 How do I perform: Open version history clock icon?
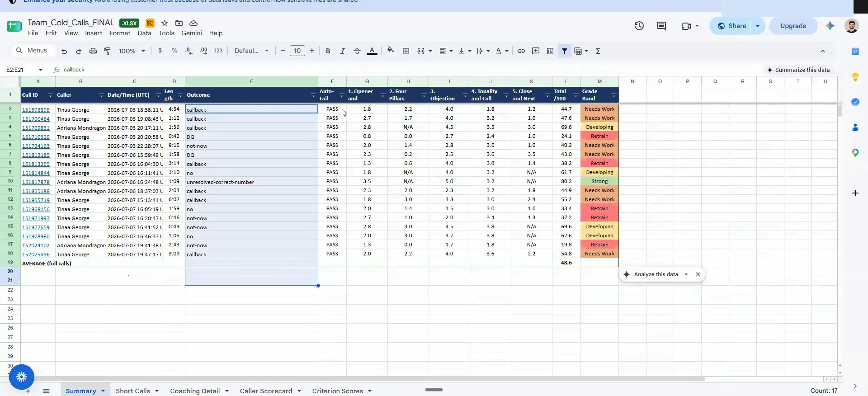pos(639,26)
